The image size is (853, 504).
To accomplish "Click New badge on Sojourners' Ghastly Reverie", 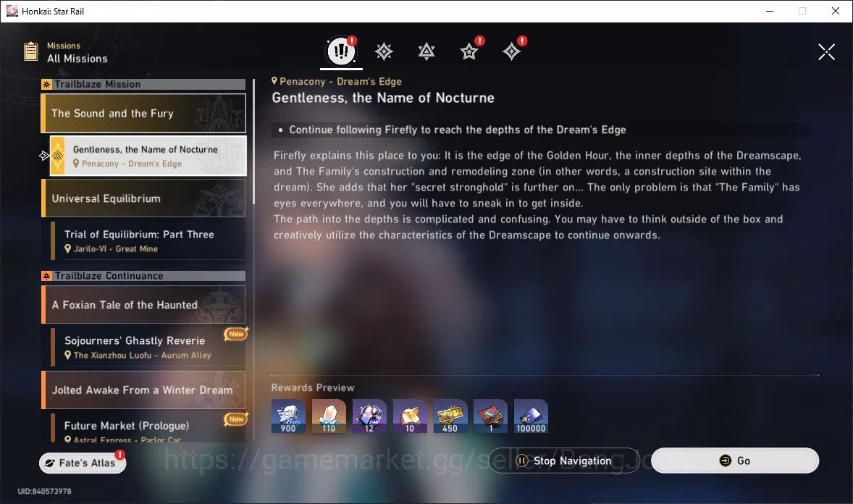I will [x=236, y=334].
